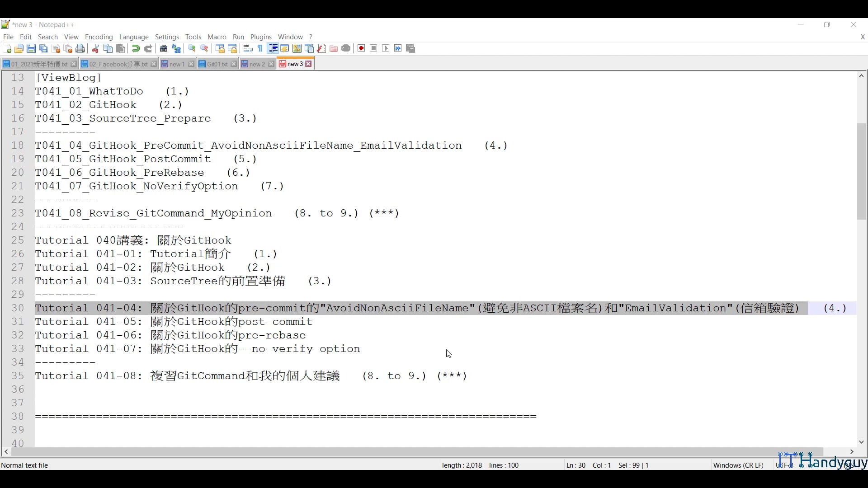Start macro recording with the red record icon

pyautogui.click(x=361, y=48)
